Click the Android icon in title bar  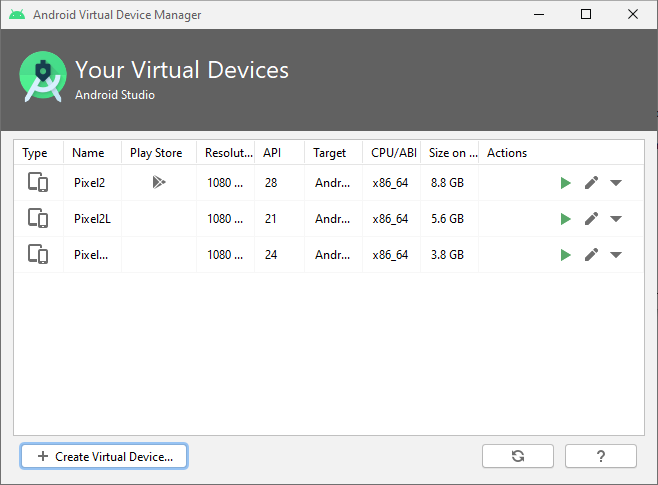(x=17, y=15)
